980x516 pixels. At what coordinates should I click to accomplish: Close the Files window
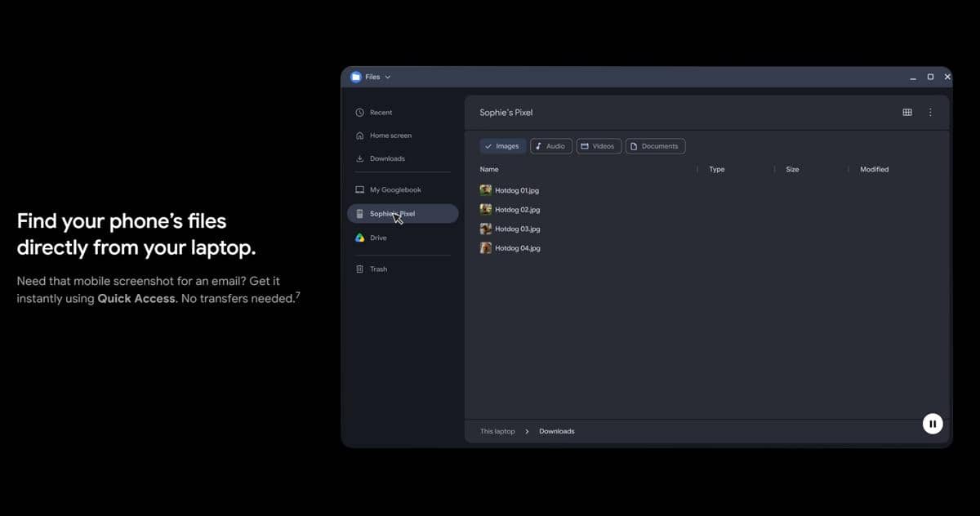[947, 77]
